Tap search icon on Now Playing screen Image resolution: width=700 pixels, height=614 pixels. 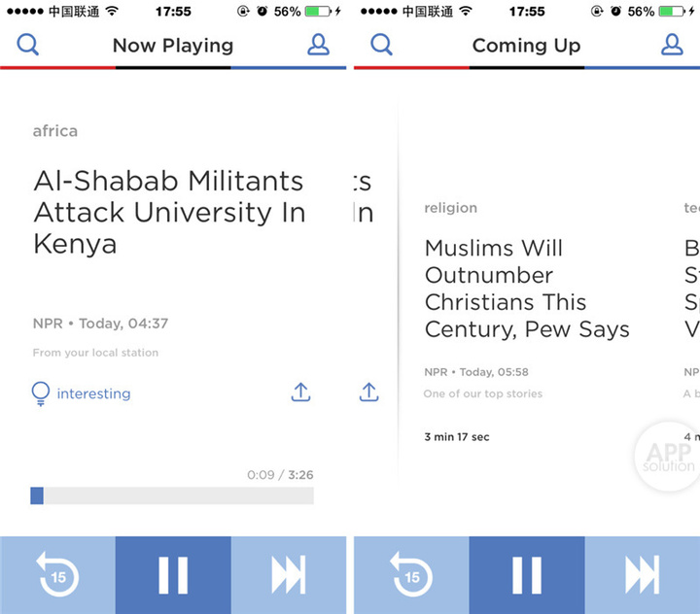tap(28, 45)
